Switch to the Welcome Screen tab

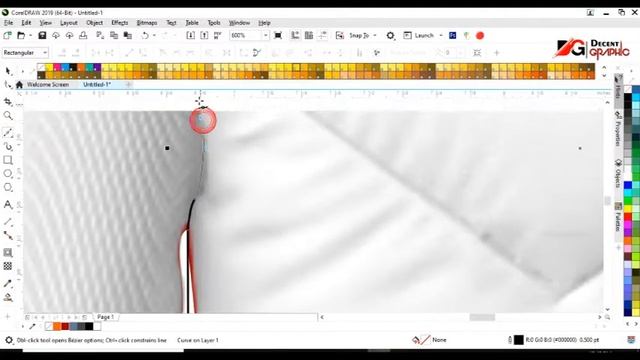click(x=48, y=84)
